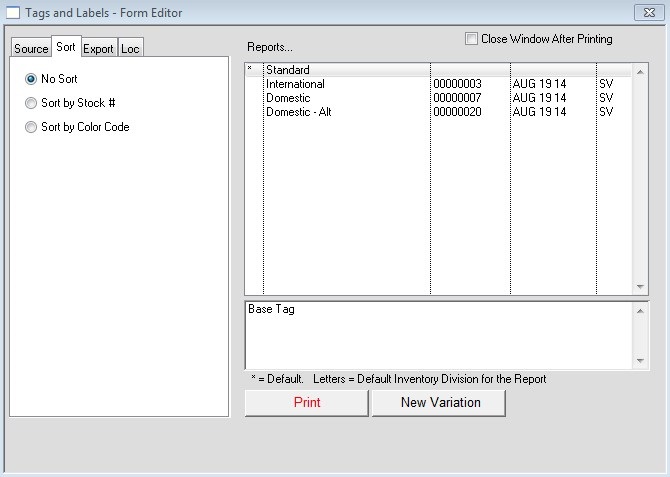Click the description box scroll down arrow

[640, 361]
